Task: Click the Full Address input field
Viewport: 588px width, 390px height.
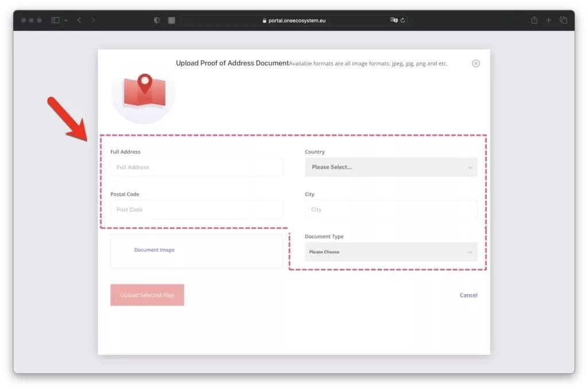Action: pyautogui.click(x=196, y=167)
